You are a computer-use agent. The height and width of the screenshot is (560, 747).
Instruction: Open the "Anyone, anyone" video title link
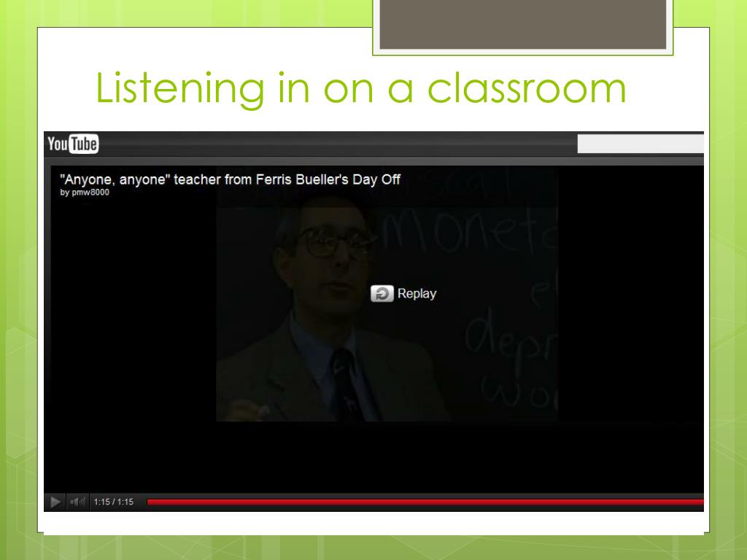[230, 179]
